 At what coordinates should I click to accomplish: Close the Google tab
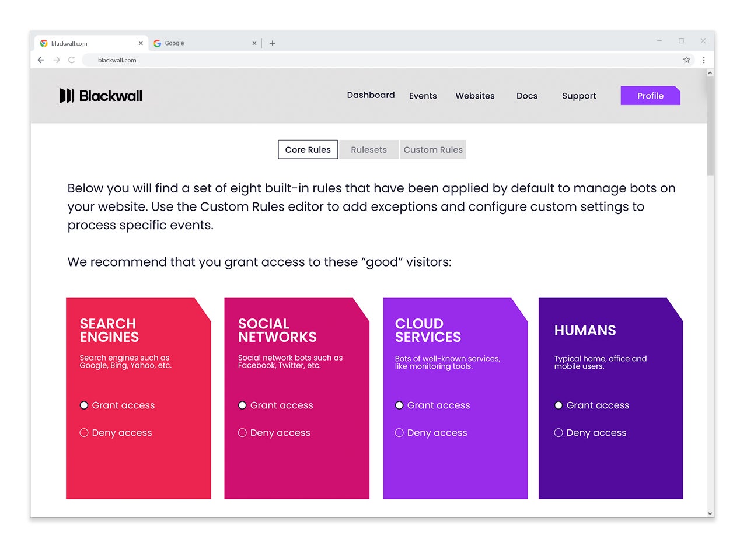(x=254, y=43)
